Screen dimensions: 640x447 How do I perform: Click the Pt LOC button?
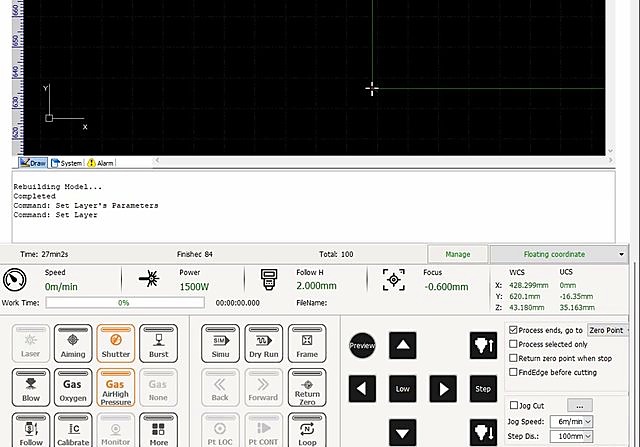220,430
